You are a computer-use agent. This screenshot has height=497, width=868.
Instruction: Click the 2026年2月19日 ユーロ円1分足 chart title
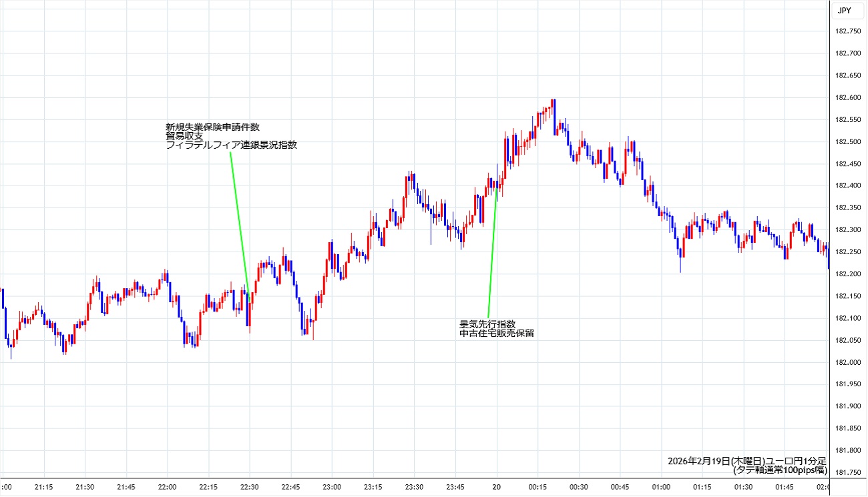tap(747, 461)
